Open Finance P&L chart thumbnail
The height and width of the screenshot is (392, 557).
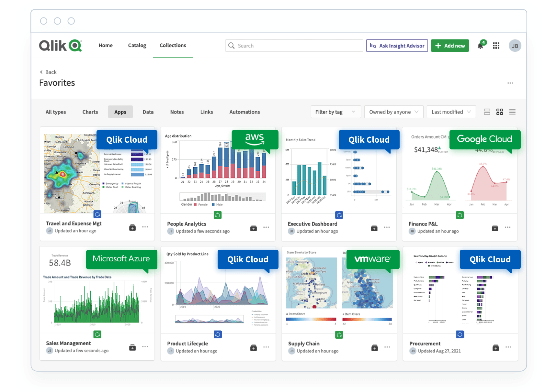coord(460,171)
